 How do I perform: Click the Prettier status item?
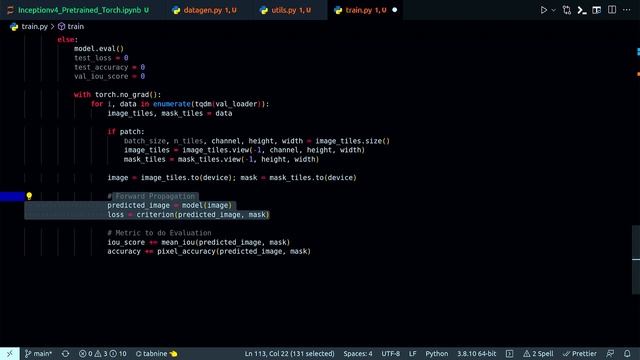pyautogui.click(x=580, y=353)
